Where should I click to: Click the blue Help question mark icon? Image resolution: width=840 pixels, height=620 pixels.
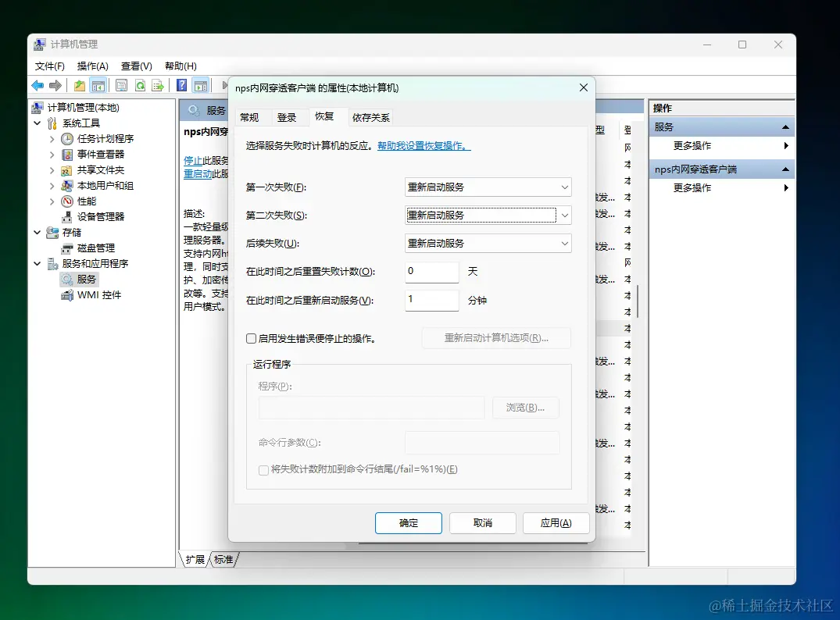pyautogui.click(x=182, y=86)
